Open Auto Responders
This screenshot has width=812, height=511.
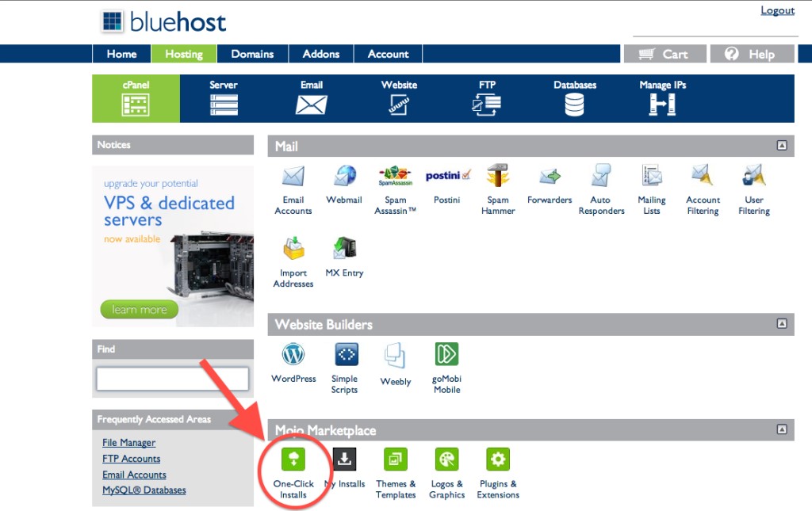click(601, 190)
